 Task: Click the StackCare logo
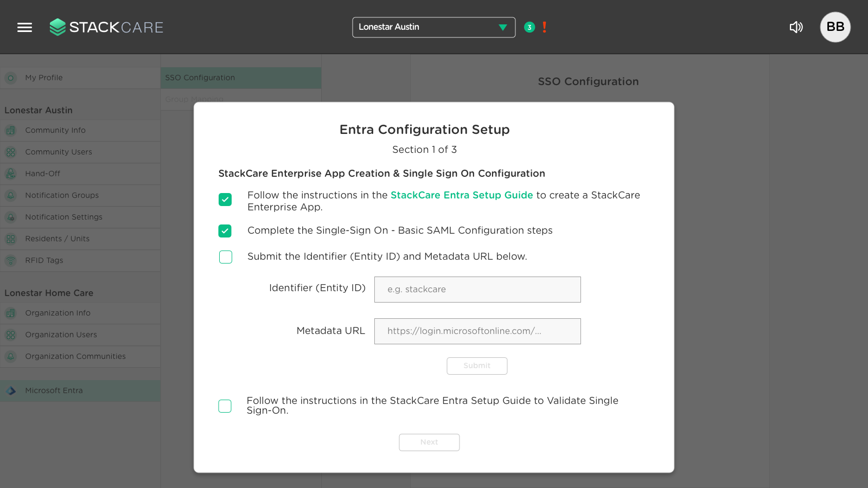point(106,27)
